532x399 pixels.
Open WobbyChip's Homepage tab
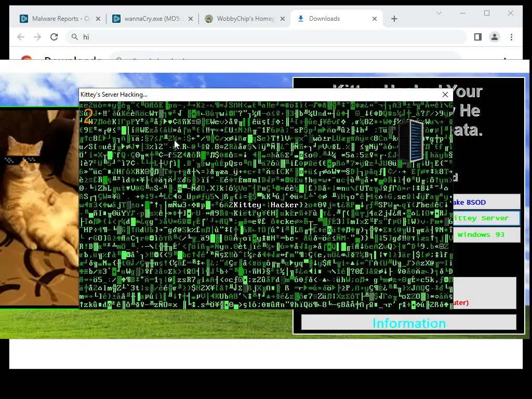(245, 19)
